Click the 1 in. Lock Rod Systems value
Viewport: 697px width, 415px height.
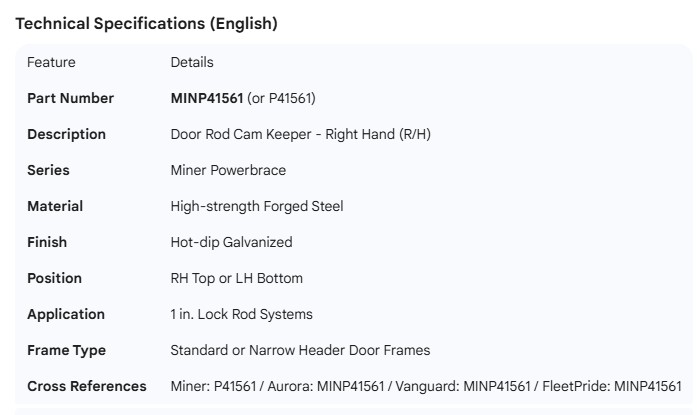(x=241, y=314)
